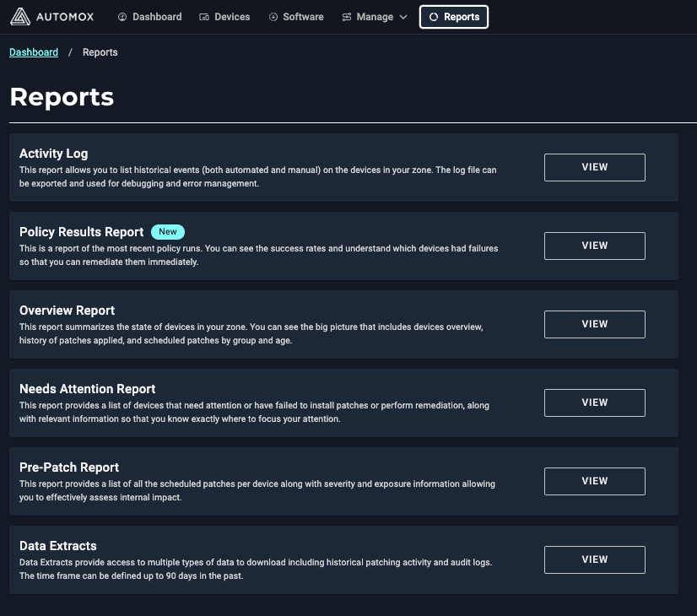View the Data Extracts section
697x616 pixels.
[594, 559]
